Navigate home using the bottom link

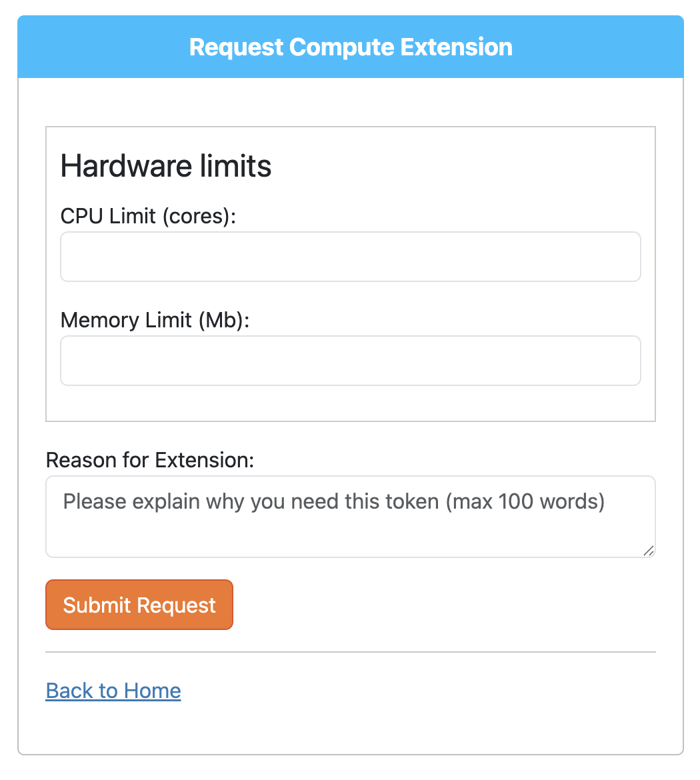(x=113, y=691)
